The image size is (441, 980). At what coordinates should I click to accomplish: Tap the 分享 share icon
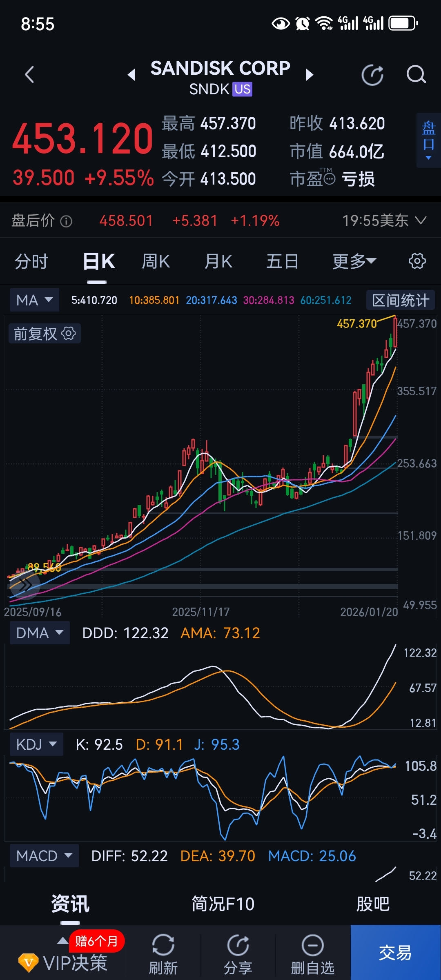click(238, 945)
